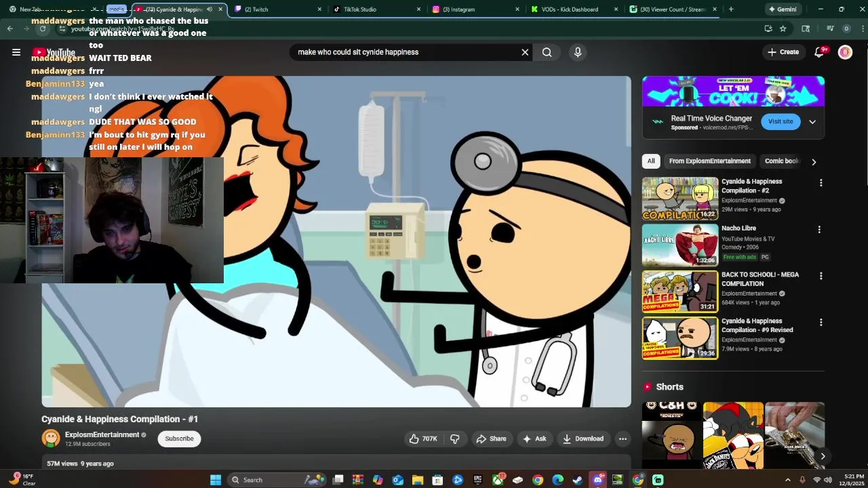
Task: Open the YouTube notifications bell
Action: pyautogui.click(x=819, y=52)
